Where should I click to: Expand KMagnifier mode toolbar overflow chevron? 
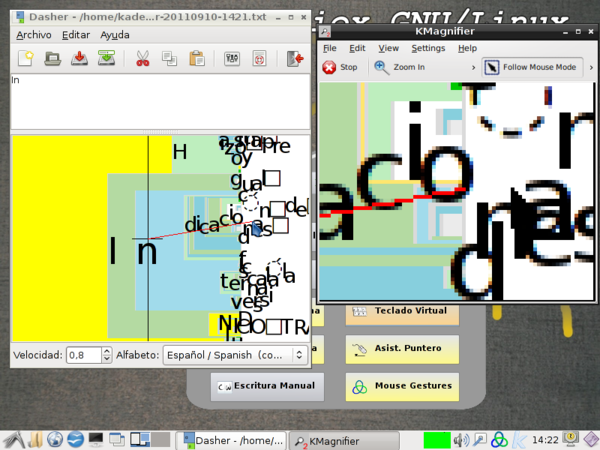coord(591,67)
